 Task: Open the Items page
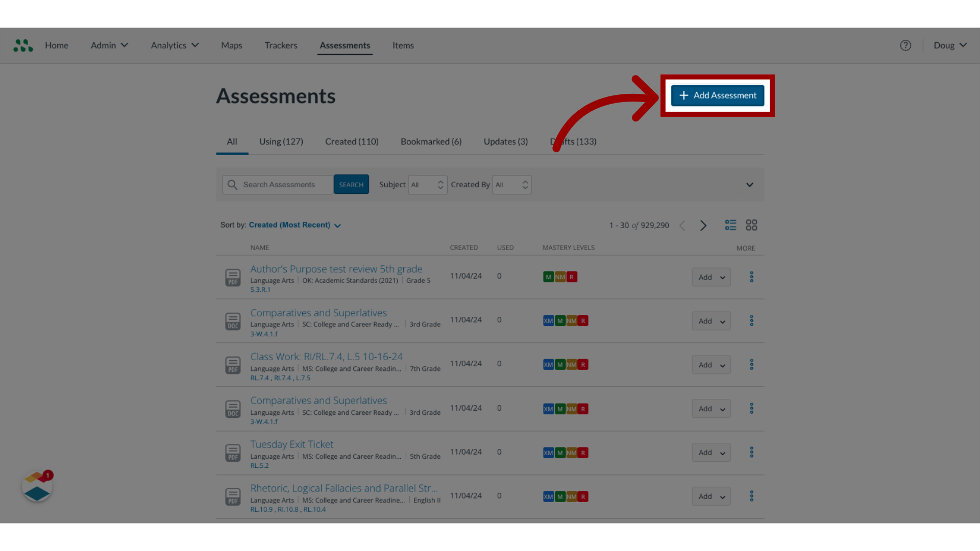[403, 45]
